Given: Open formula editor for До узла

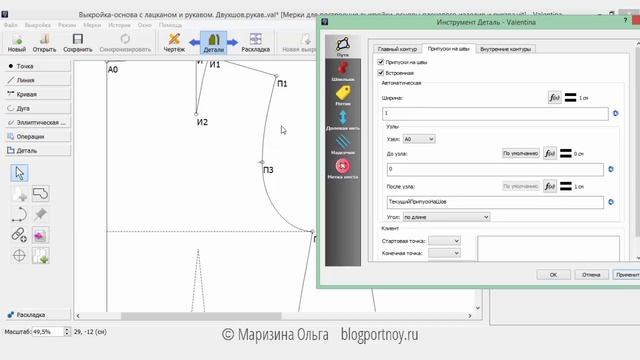Looking at the screenshot, I should click(x=549, y=153).
